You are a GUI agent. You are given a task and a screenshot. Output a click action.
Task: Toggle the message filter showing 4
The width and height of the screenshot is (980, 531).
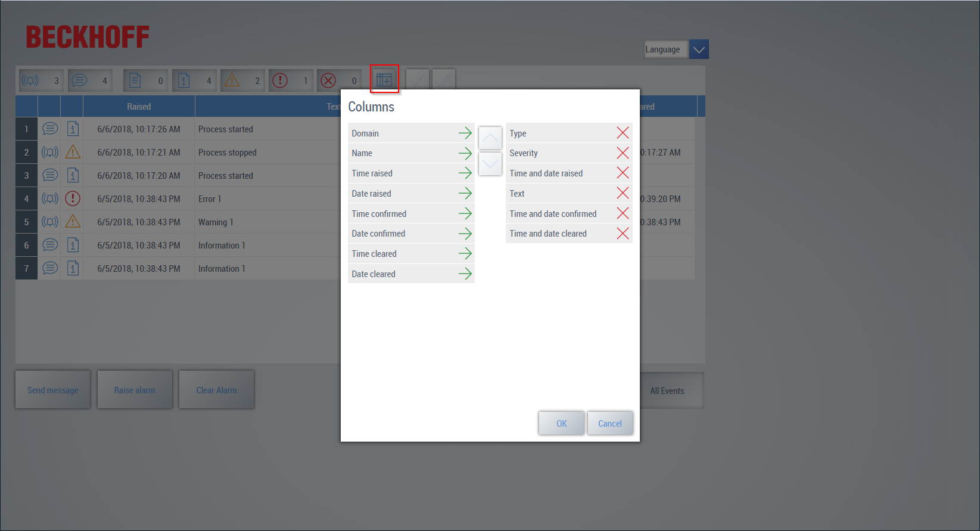click(90, 80)
